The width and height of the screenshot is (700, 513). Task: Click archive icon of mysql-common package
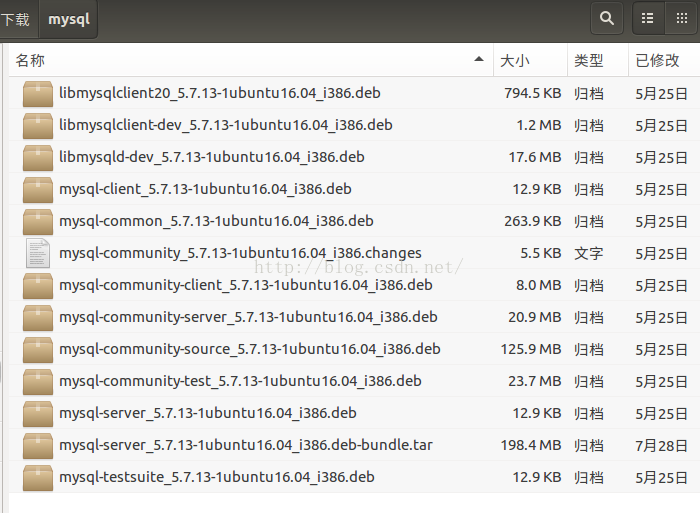[38, 222]
